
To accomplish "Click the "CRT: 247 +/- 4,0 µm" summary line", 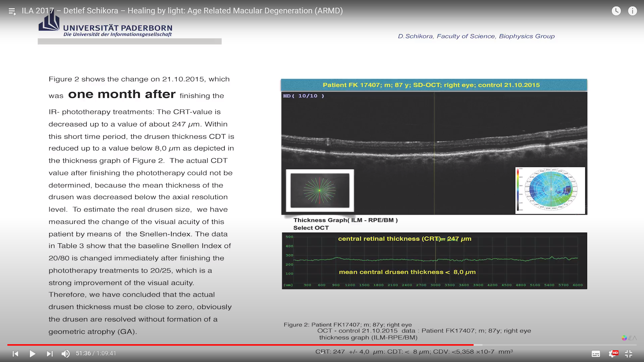I will [414, 352].
